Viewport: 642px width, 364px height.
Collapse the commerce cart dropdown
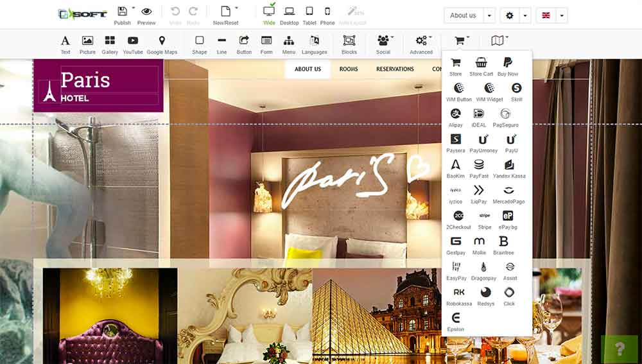pos(462,41)
